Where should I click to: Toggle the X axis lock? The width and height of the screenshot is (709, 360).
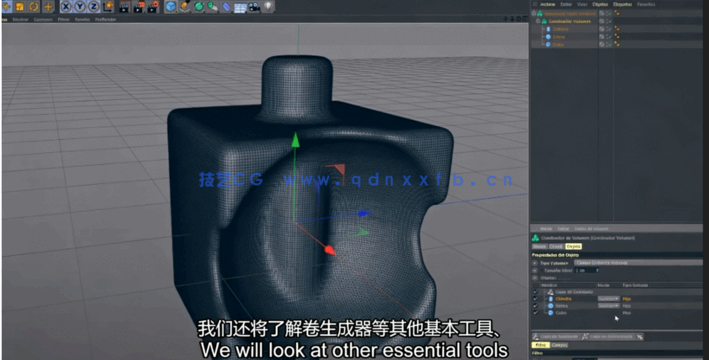click(x=66, y=6)
